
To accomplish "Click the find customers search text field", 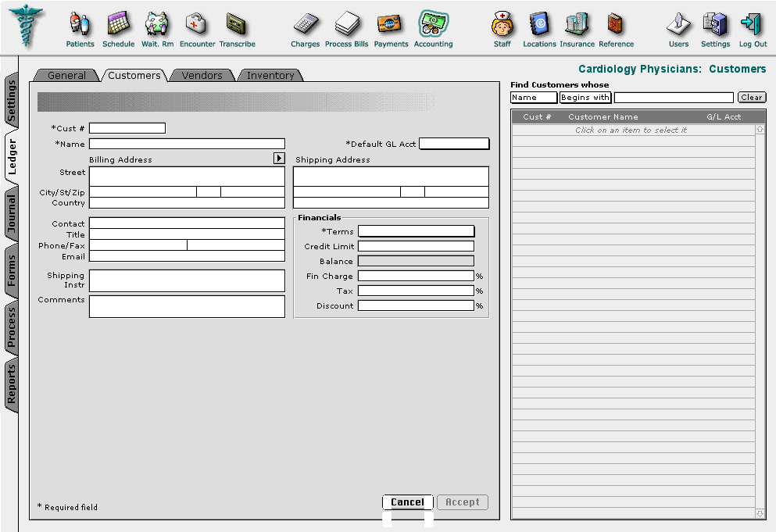I will (674, 98).
